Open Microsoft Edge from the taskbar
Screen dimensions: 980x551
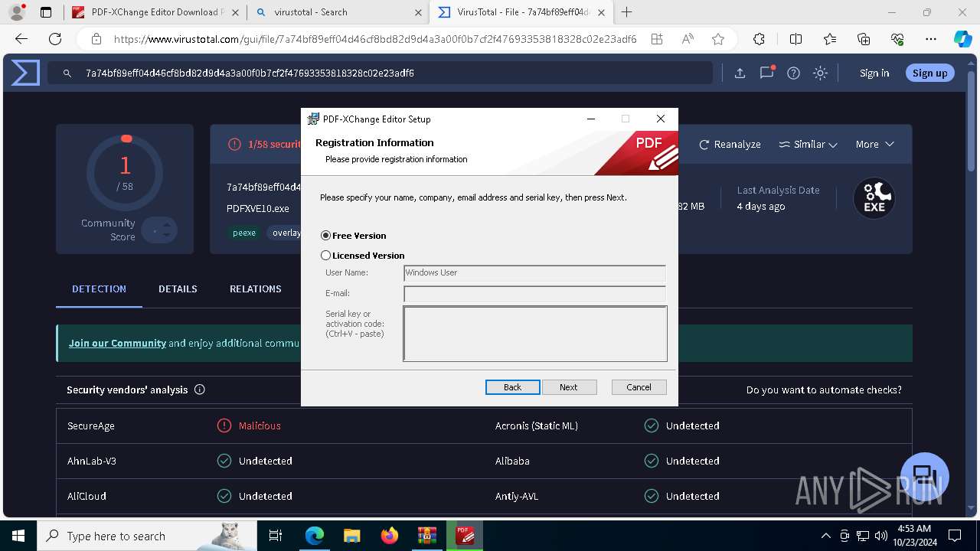point(315,536)
